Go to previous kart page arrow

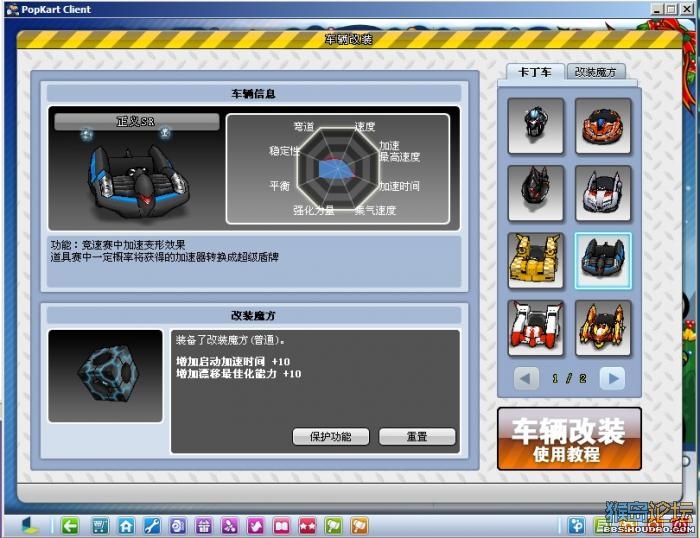(526, 379)
